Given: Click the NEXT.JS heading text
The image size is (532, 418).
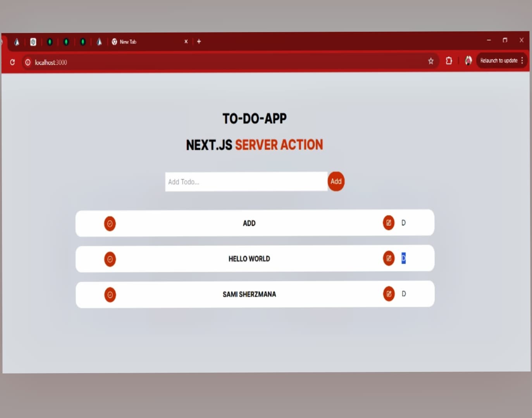Looking at the screenshot, I should point(209,145).
